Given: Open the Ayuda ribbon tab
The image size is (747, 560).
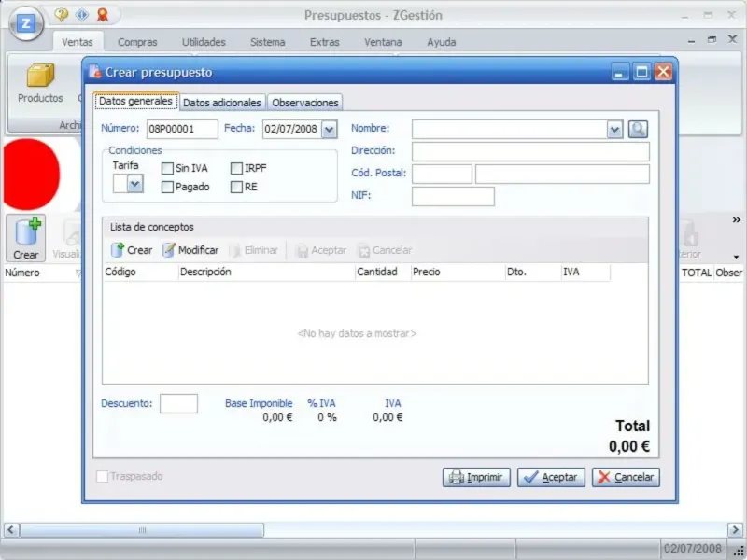Looking at the screenshot, I should coord(441,42).
